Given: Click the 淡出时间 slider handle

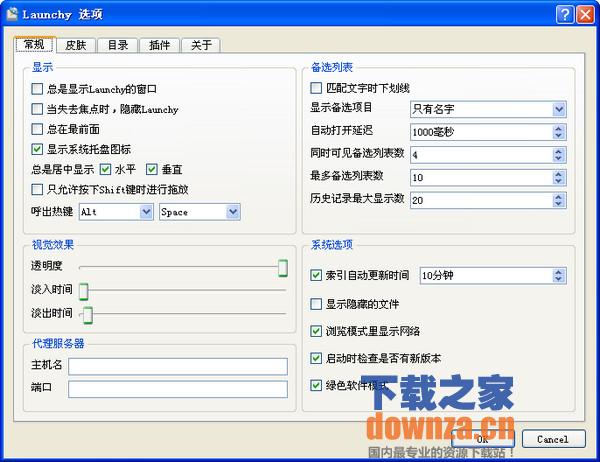Looking at the screenshot, I should tap(88, 315).
